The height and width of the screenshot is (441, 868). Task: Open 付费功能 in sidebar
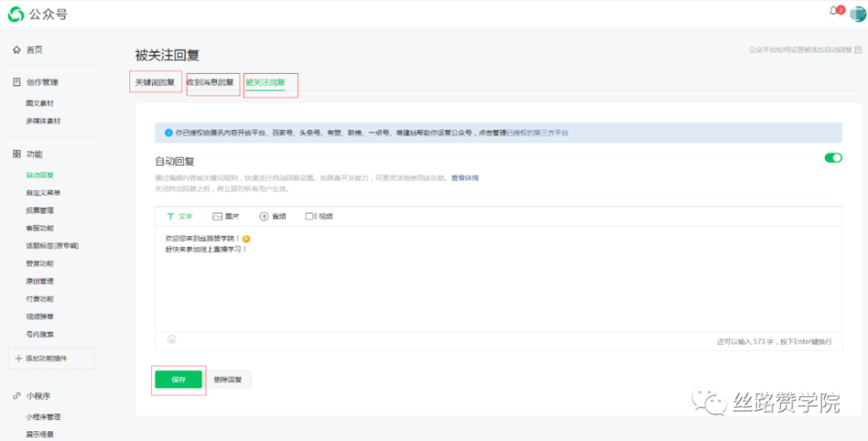point(40,299)
